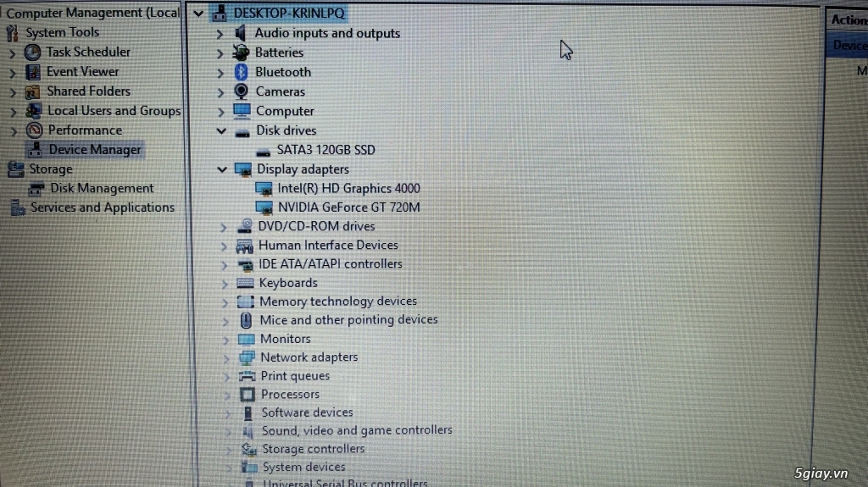
Task: Click the Task Scheduler clock icon
Action: 33,53
